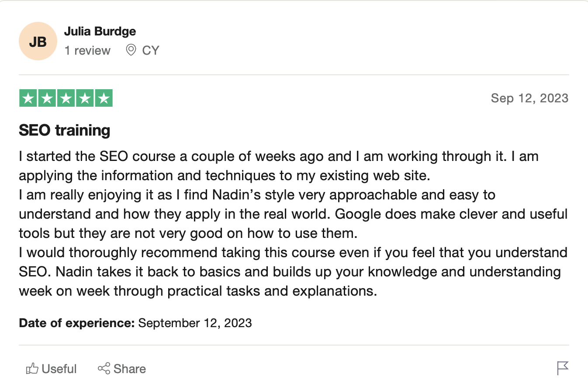Mark review as Useful via text label
Image resolution: width=588 pixels, height=391 pixels.
[59, 369]
